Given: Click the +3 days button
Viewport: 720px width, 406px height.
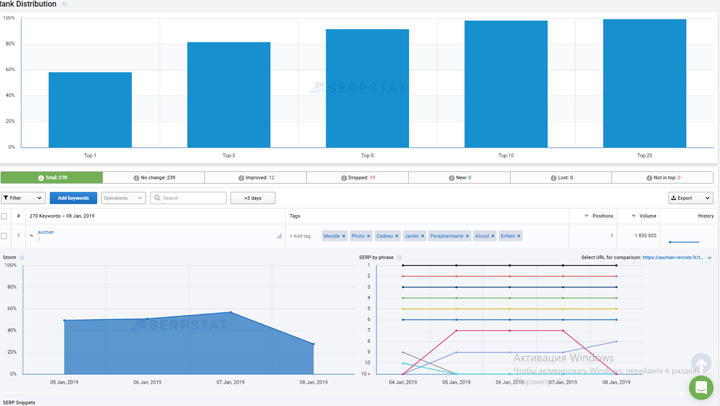Looking at the screenshot, I should (x=253, y=198).
